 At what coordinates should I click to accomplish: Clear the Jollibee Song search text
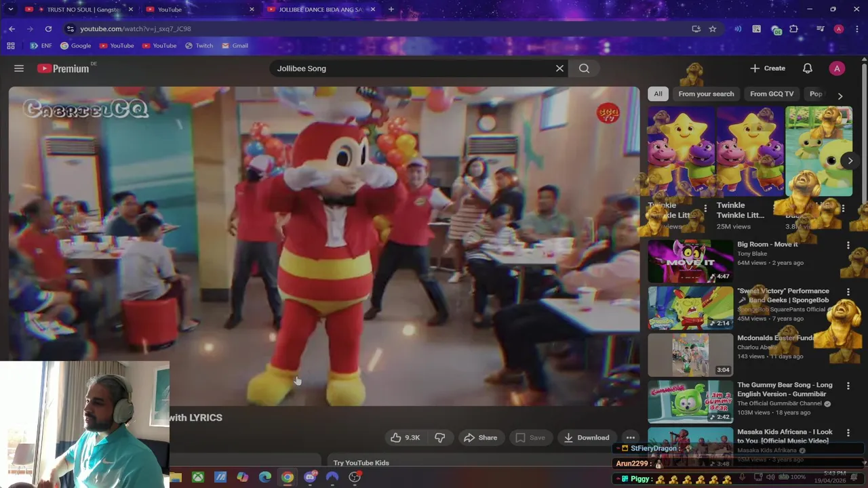[559, 68]
